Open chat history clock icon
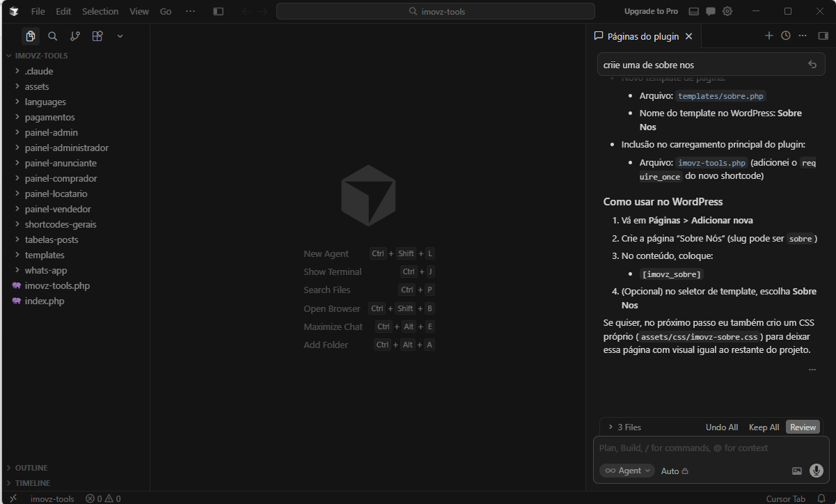836x504 pixels. point(785,35)
